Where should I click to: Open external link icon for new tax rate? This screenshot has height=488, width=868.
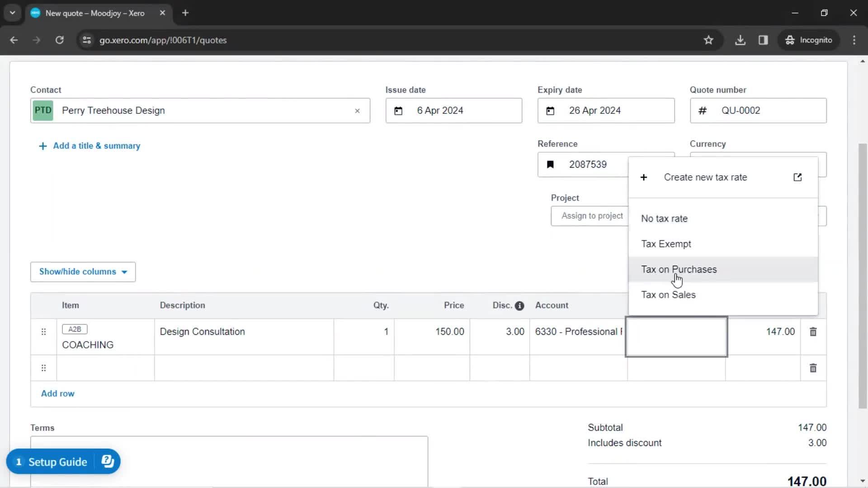(797, 177)
